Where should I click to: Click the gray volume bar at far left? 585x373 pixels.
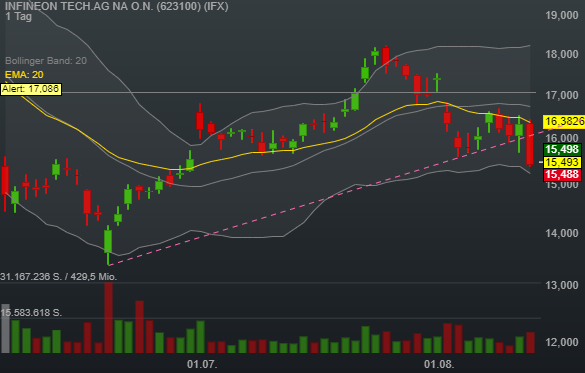(x=5, y=329)
